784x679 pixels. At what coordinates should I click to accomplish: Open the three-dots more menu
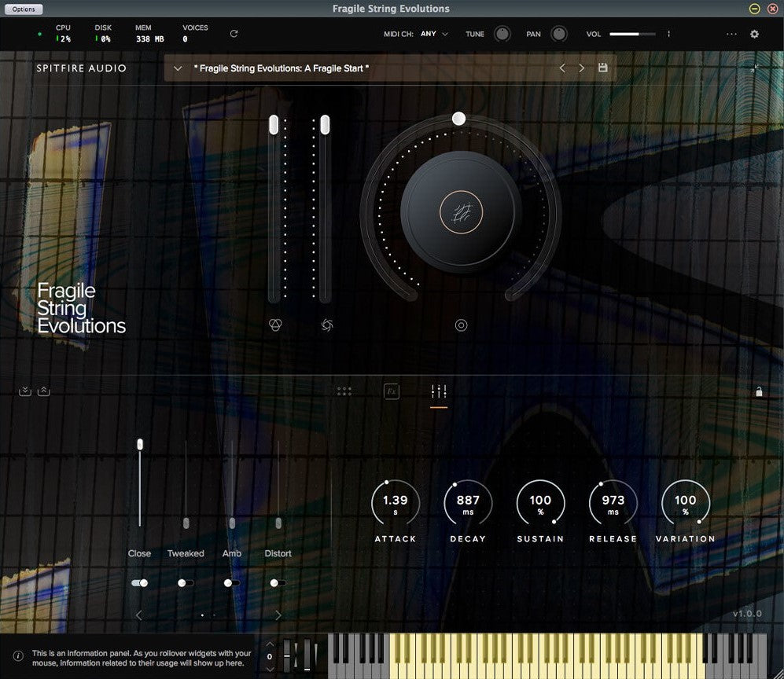[x=731, y=34]
